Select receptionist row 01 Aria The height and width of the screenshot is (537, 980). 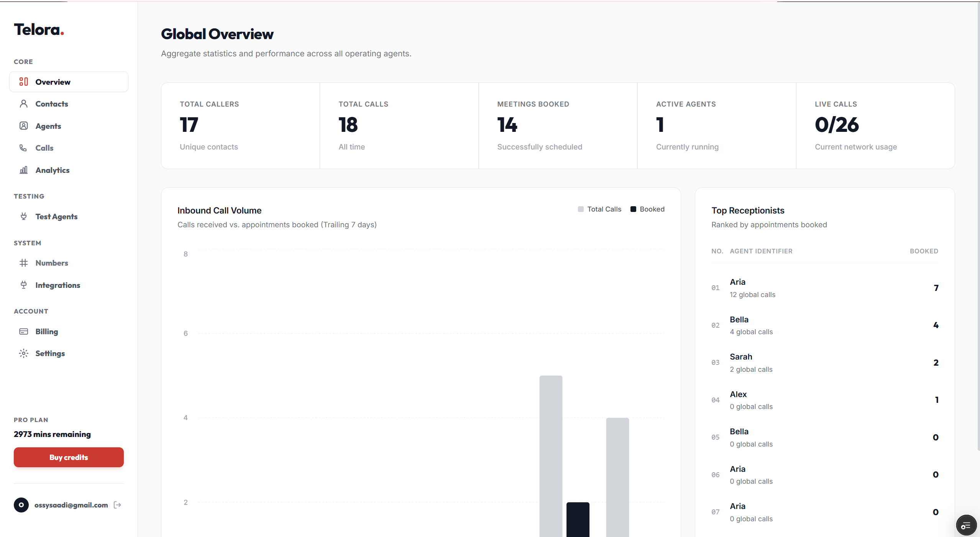pyautogui.click(x=825, y=288)
